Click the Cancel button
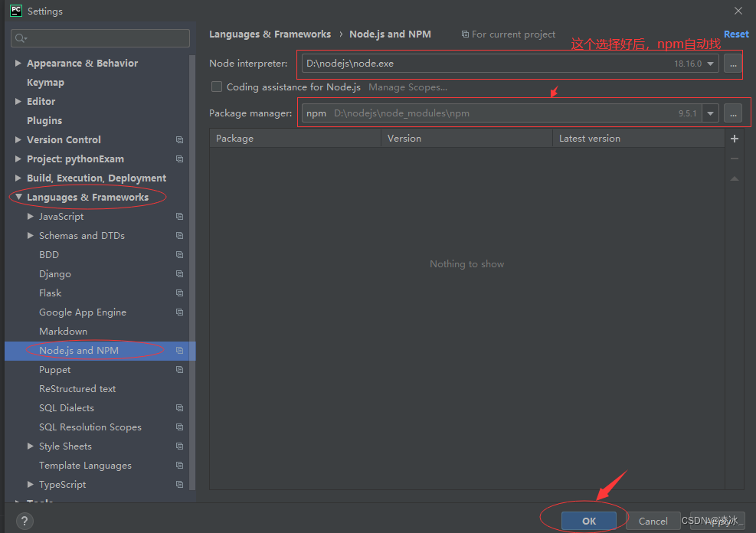Viewport: 756px width, 533px height. pyautogui.click(x=653, y=521)
